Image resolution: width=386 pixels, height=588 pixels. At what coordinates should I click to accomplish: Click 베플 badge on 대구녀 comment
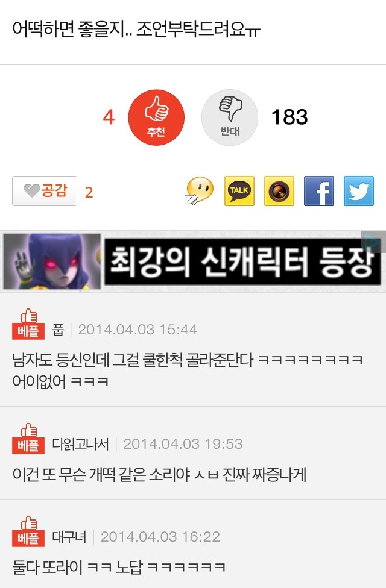[28, 531]
